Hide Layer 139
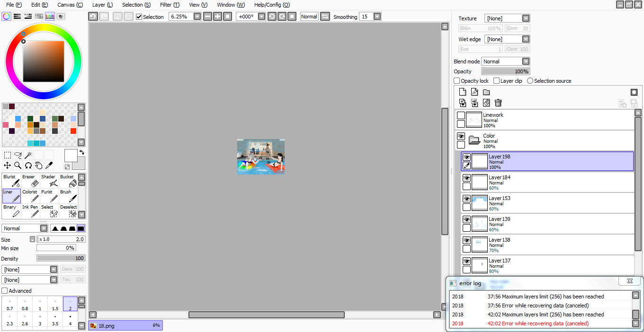 (x=466, y=219)
